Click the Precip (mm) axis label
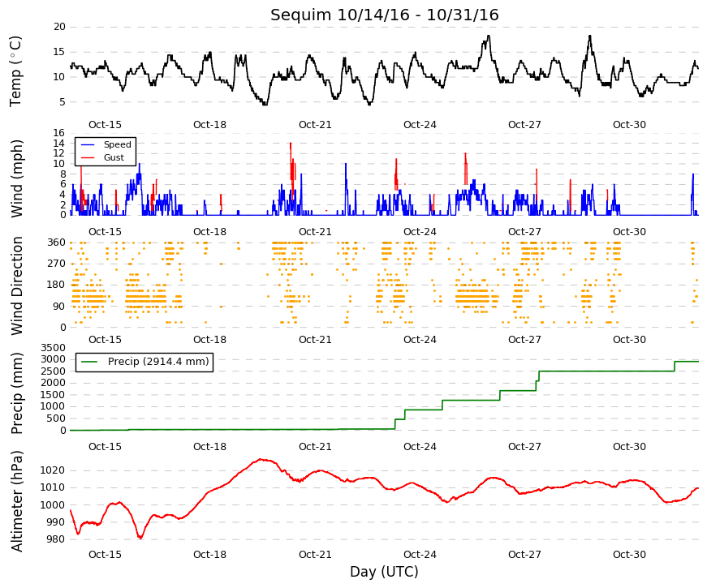This screenshot has width=707, height=588. (x=17, y=393)
